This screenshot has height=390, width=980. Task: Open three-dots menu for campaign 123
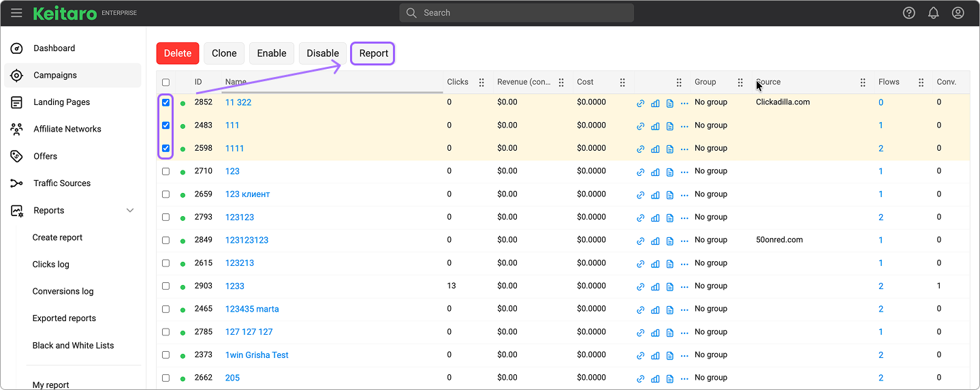point(684,172)
